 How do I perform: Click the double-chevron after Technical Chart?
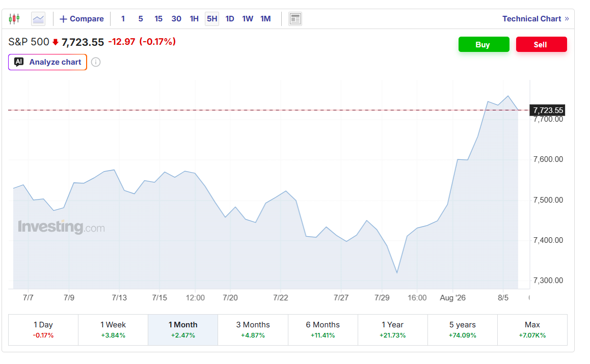pos(567,19)
